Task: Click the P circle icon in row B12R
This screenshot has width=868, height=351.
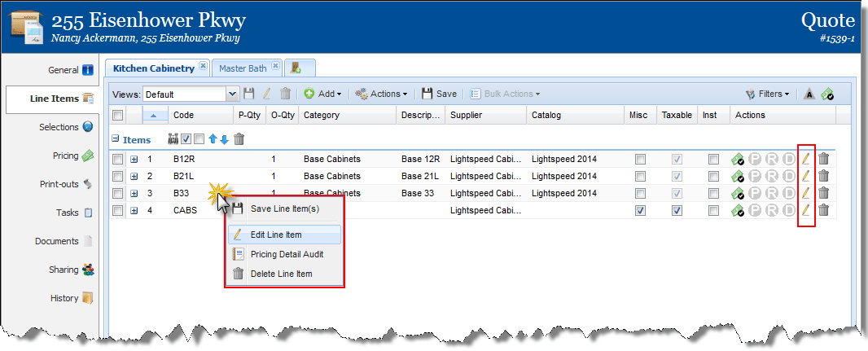Action: (755, 160)
